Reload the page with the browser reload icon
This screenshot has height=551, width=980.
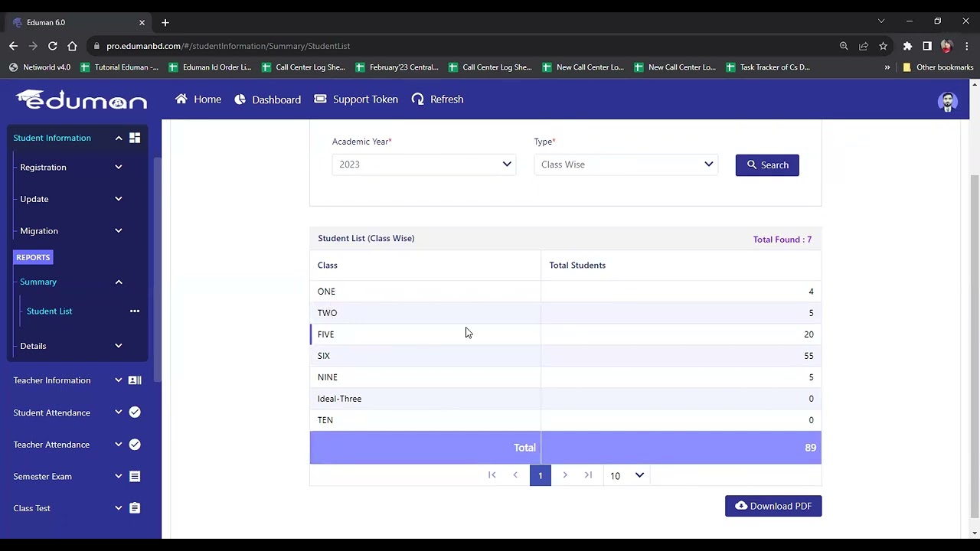52,46
